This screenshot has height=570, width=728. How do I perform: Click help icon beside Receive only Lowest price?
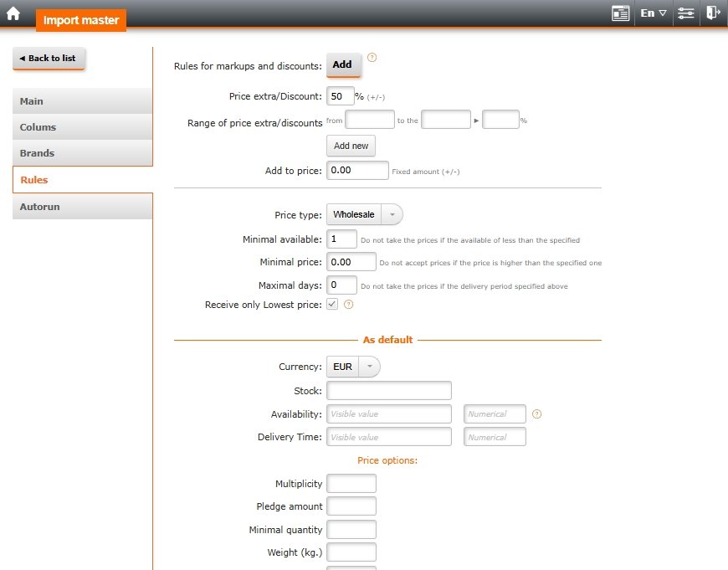coord(349,305)
